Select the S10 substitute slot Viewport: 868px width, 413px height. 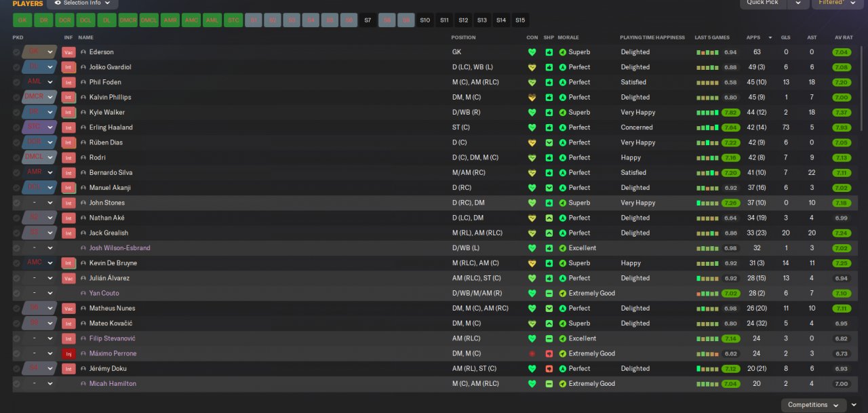[425, 20]
